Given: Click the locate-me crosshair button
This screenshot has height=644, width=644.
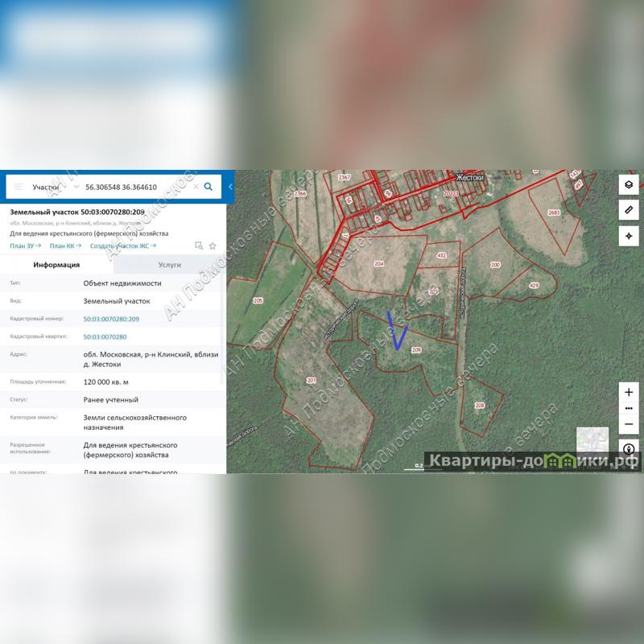Looking at the screenshot, I should [629, 236].
